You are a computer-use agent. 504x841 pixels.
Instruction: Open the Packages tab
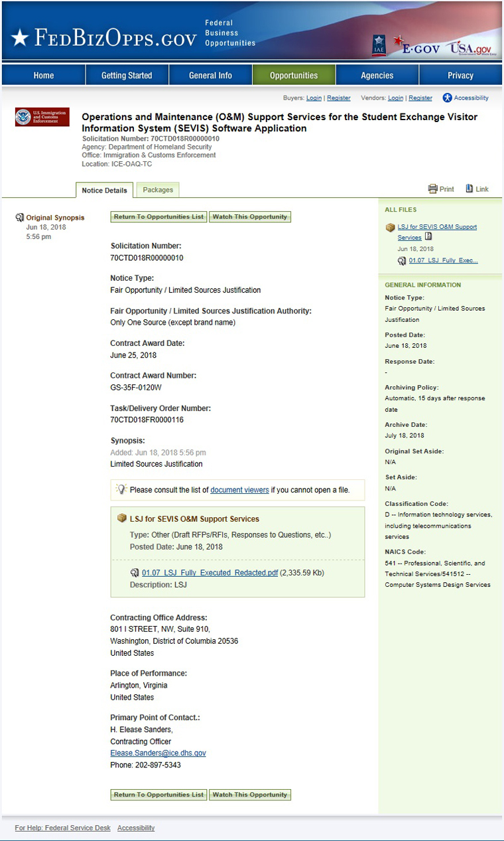click(158, 190)
